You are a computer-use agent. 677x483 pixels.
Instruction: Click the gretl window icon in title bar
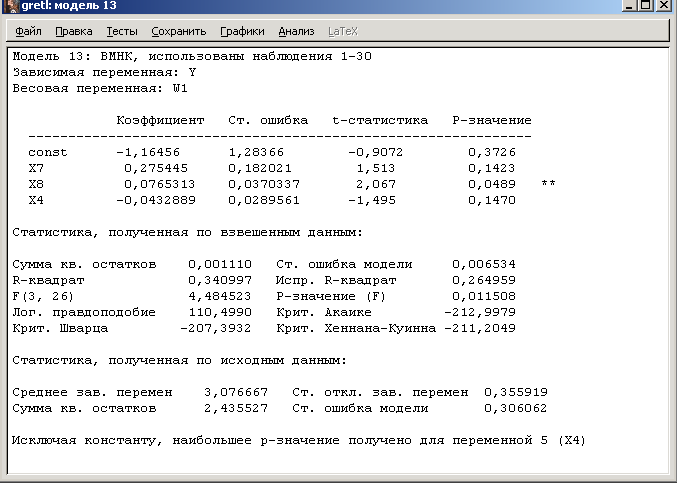point(13,6)
